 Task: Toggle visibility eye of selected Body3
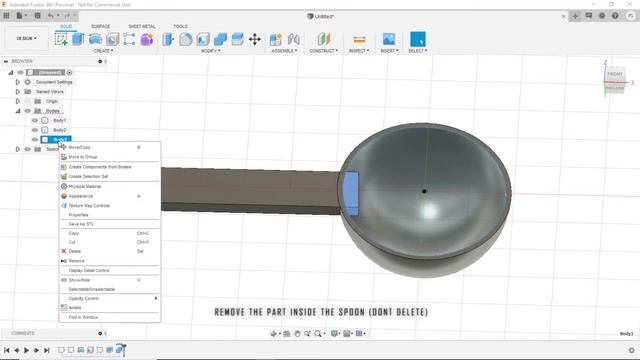(x=35, y=140)
